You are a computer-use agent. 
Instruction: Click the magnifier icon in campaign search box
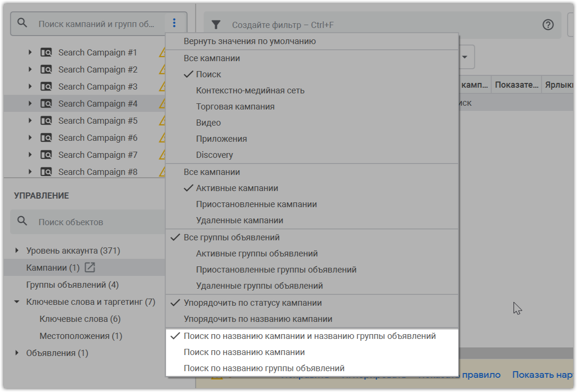click(x=22, y=23)
